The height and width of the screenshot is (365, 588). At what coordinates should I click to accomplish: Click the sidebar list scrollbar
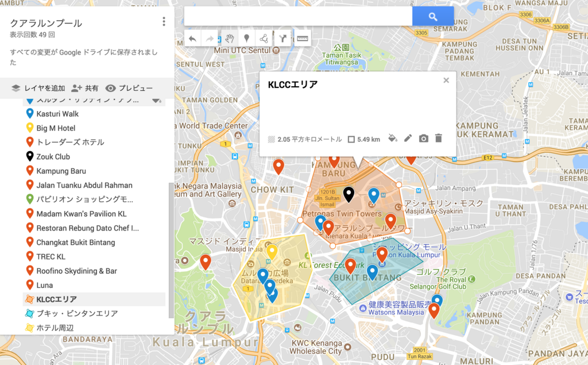(171, 250)
